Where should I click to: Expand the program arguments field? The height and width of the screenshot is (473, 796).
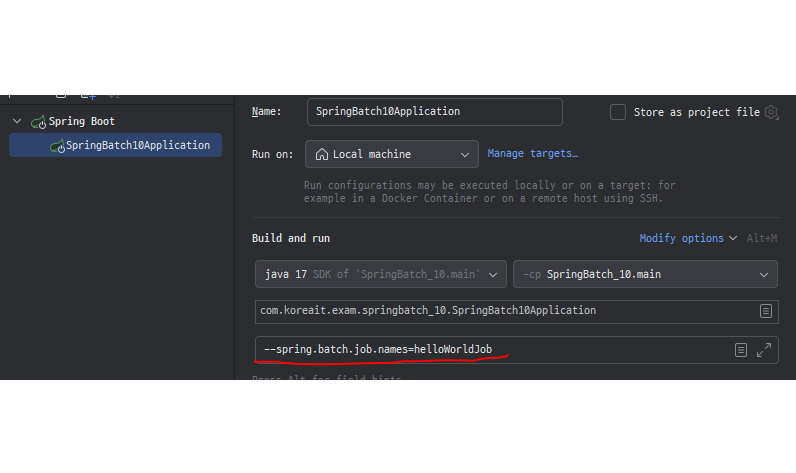pos(764,350)
